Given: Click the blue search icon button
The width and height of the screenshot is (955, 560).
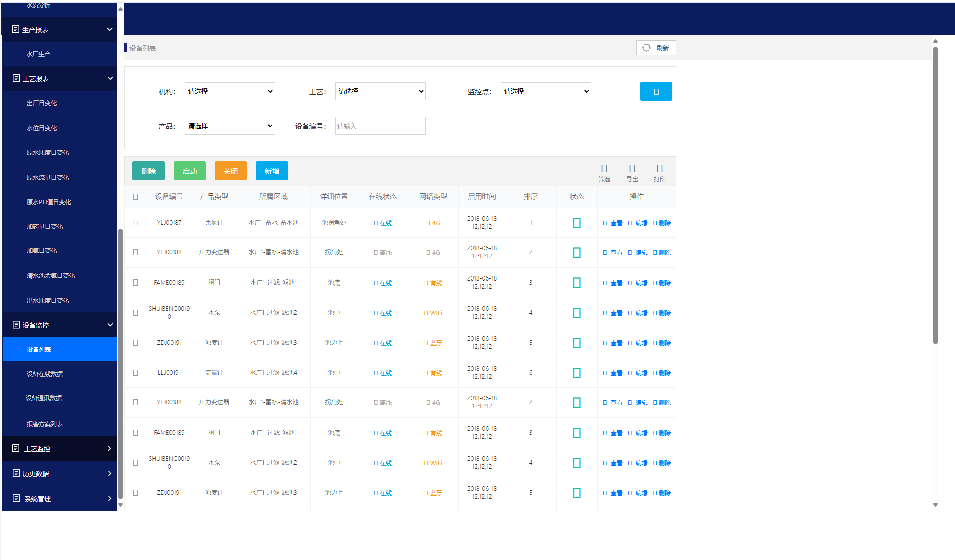Looking at the screenshot, I should pos(656,91).
